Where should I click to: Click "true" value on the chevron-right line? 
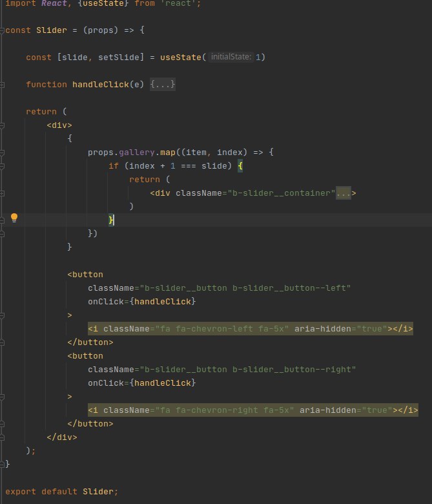pos(376,410)
